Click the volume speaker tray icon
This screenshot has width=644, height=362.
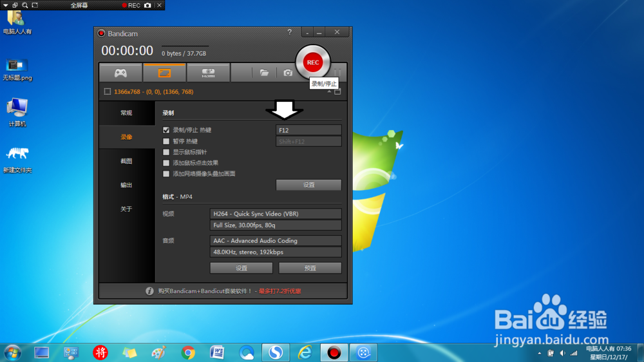pyautogui.click(x=562, y=353)
